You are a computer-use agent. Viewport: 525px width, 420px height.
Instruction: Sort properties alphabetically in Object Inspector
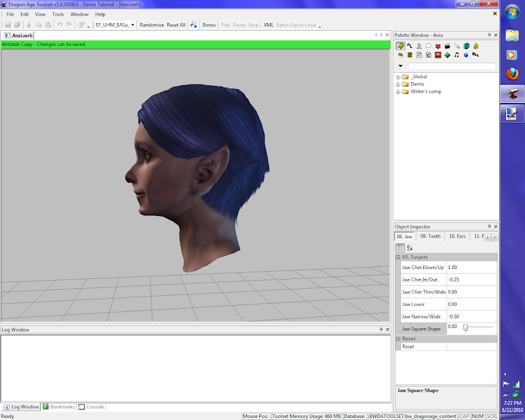coord(409,247)
